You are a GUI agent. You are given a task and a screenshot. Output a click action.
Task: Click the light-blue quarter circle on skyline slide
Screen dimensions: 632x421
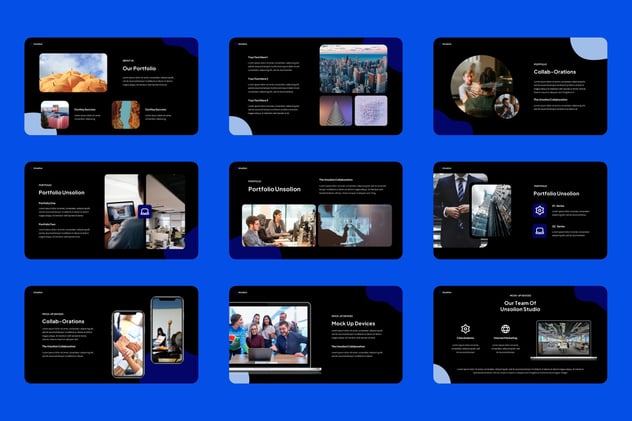click(240, 125)
